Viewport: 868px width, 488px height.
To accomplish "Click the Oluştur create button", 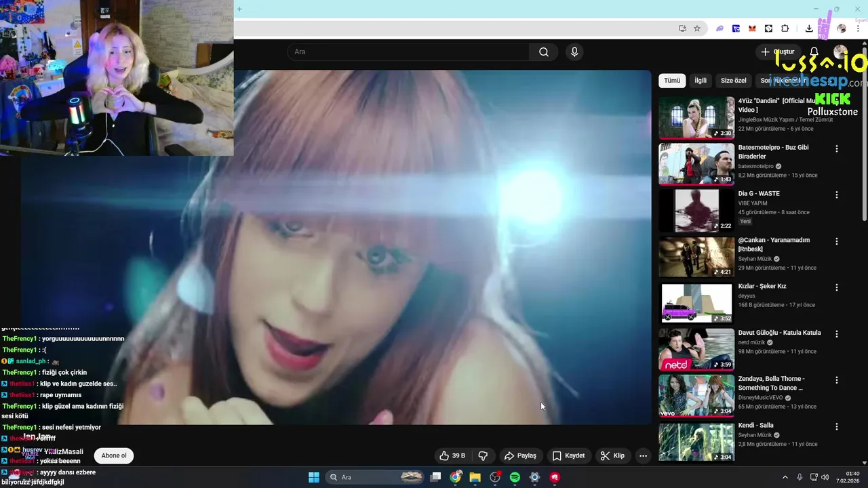I will click(x=777, y=52).
